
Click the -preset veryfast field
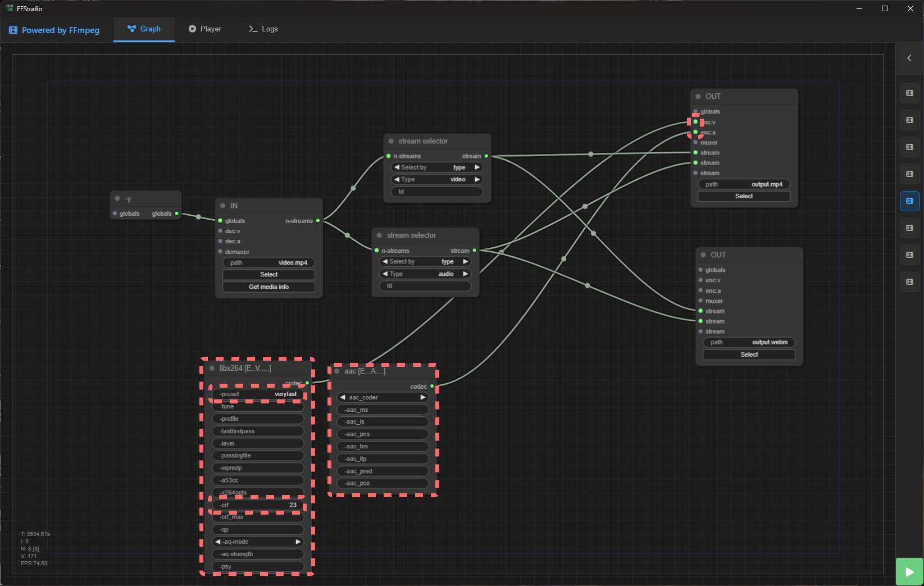[258, 394]
